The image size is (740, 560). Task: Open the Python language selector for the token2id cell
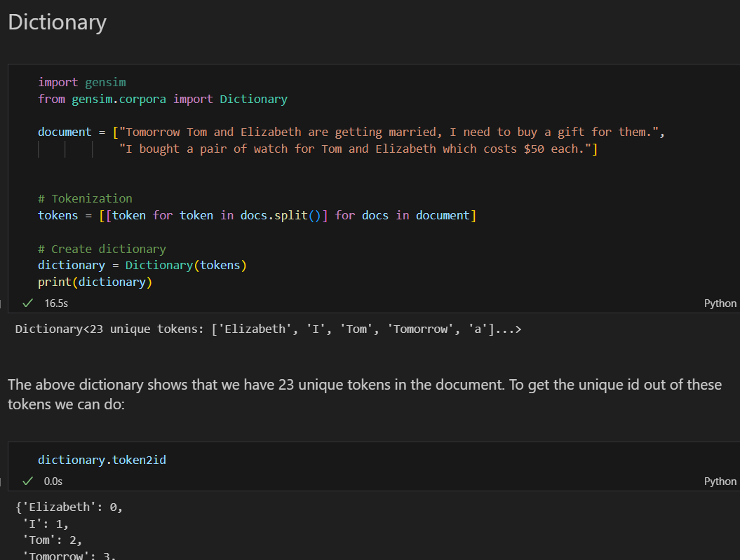coord(720,482)
